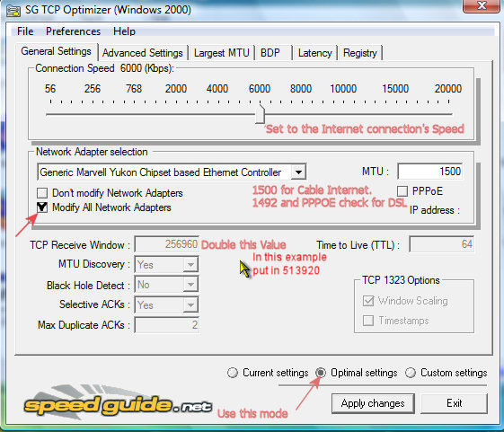Expand the network adapter dropdown list

[x=298, y=172]
